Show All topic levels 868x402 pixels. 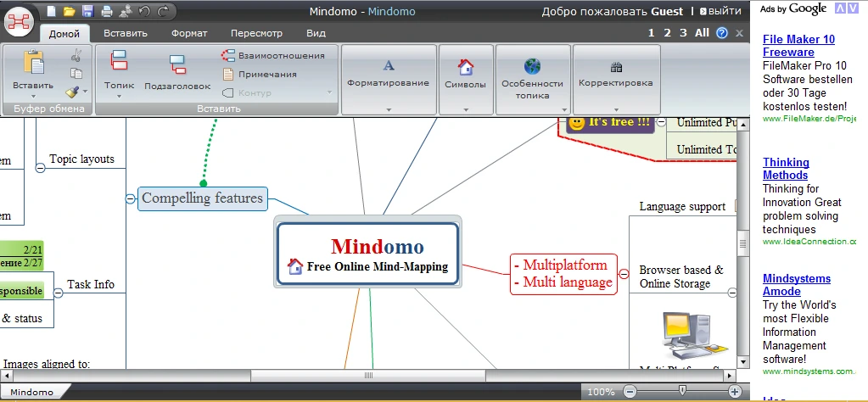tap(702, 32)
